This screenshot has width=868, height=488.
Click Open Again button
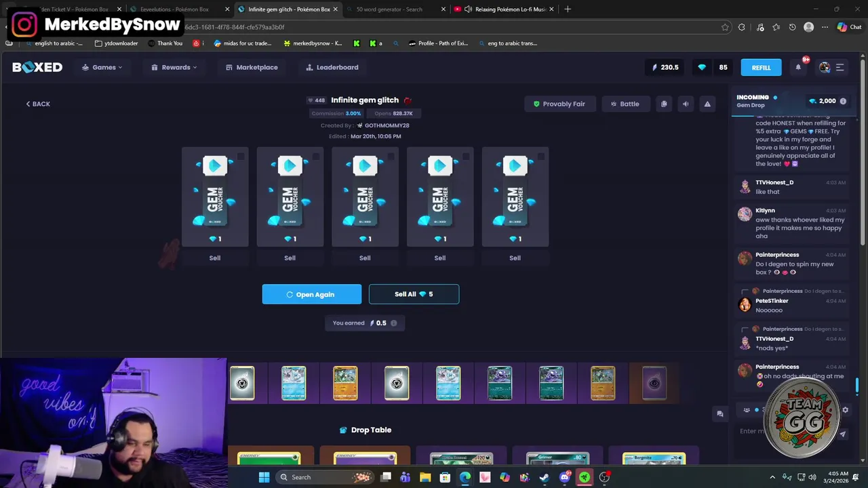pyautogui.click(x=311, y=294)
